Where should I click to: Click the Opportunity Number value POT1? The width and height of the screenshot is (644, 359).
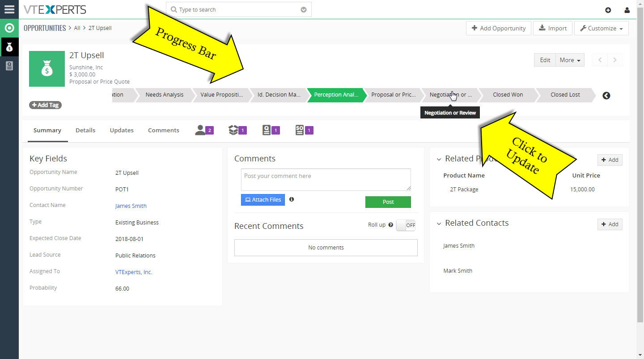point(122,190)
